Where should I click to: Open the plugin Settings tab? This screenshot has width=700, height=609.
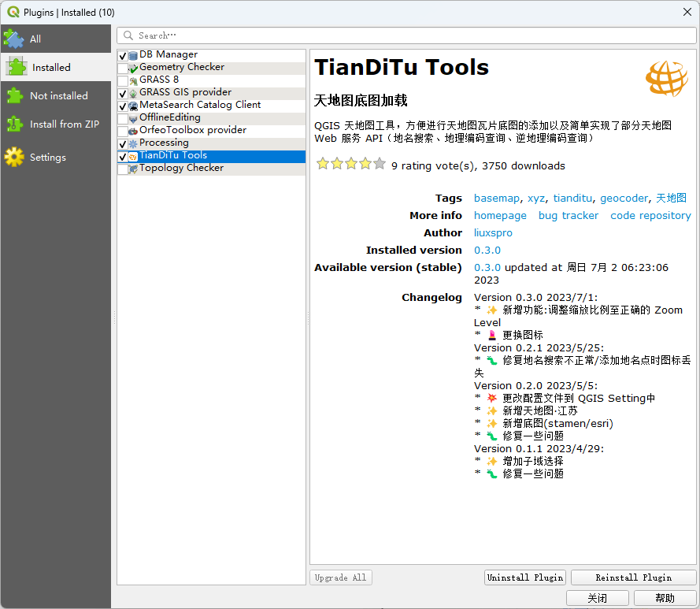pos(47,157)
